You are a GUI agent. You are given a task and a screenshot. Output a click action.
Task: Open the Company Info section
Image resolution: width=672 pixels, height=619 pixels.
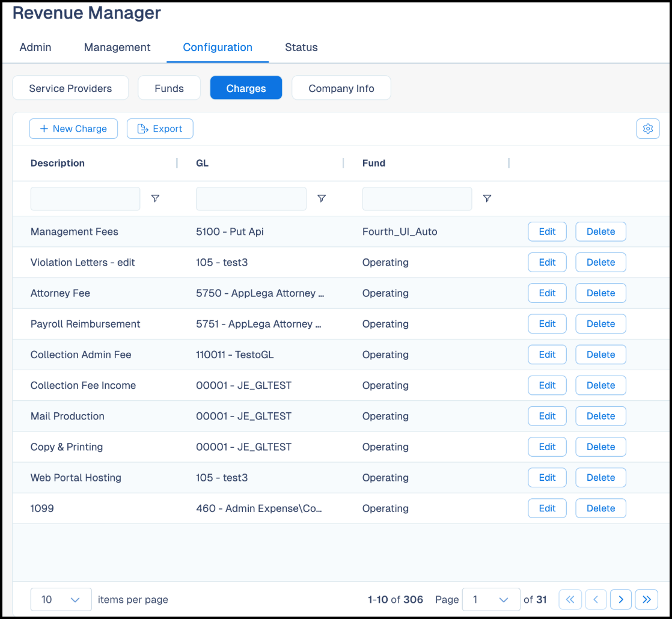341,88
